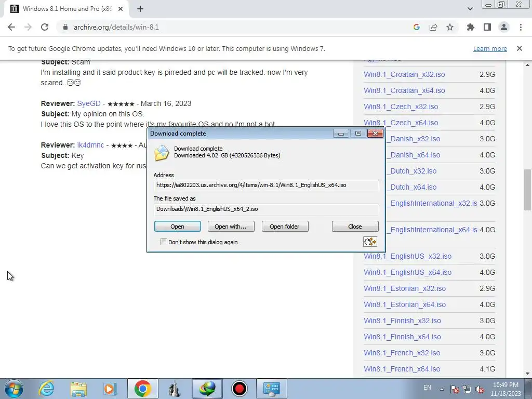Bookmark this page with the star icon

(x=450, y=27)
